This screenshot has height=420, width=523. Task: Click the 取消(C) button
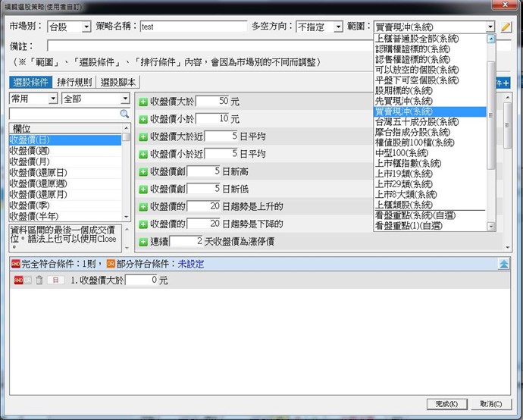[x=490, y=404]
